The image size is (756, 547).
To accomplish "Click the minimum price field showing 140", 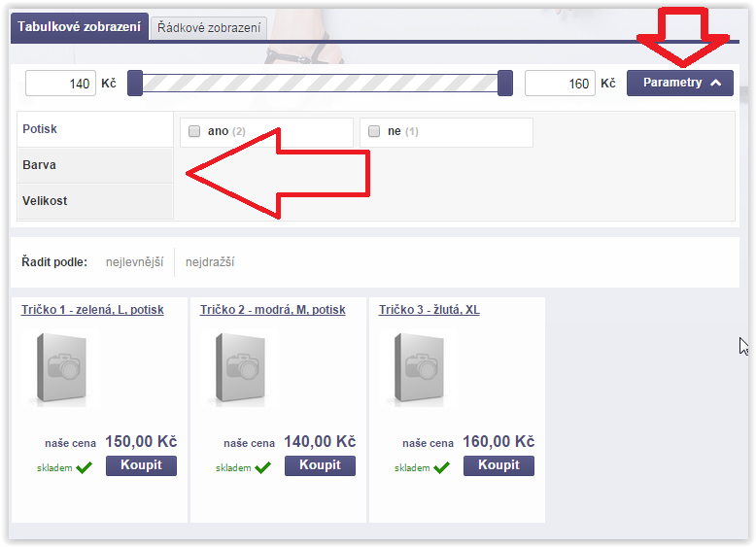I will point(61,84).
